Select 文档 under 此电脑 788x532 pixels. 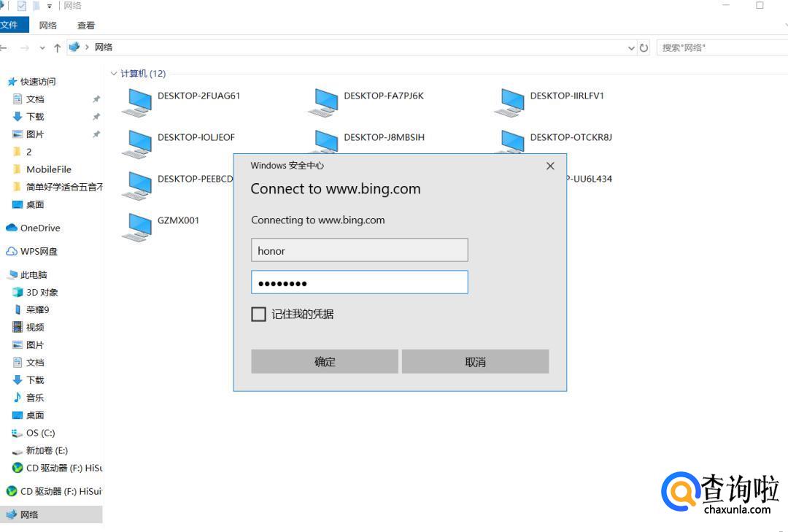point(35,363)
